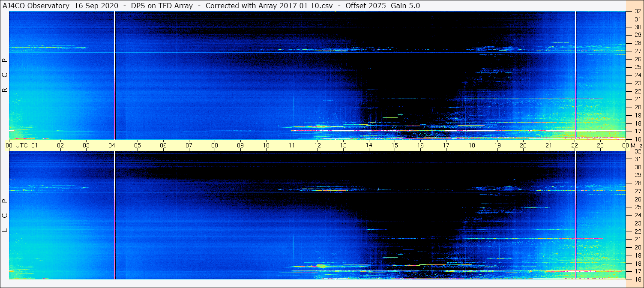Click '19' MHz tick in RCP panel
Viewport: 644px width, 288px height.
tap(638, 115)
